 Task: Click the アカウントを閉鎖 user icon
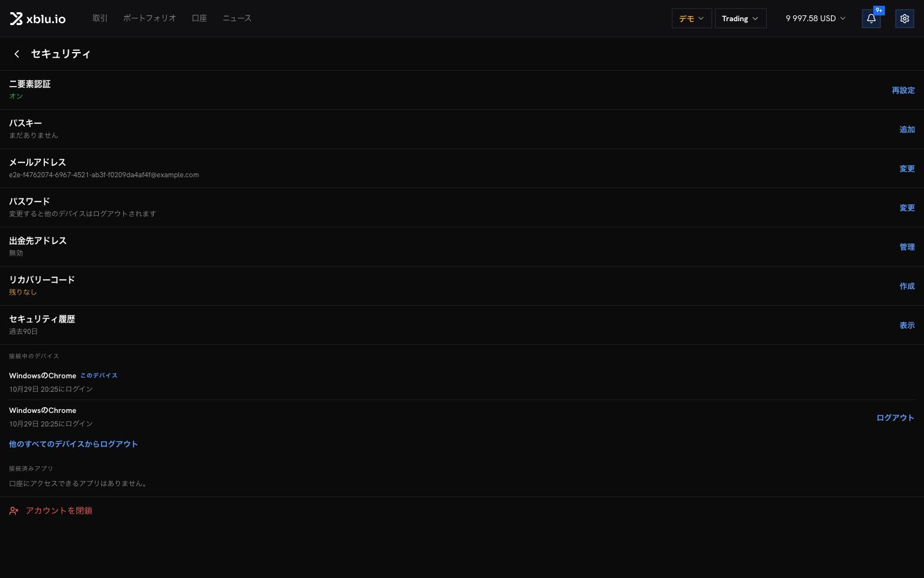13,511
